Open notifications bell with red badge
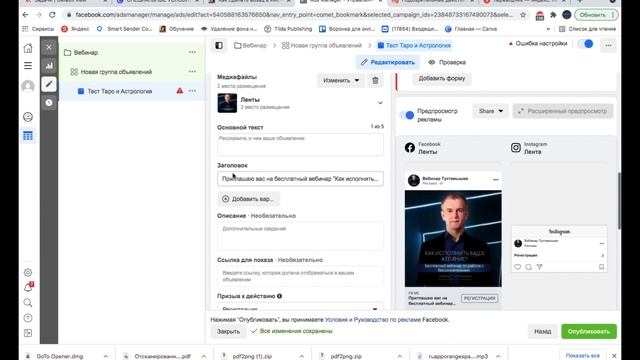640x360 pixels. click(28, 287)
